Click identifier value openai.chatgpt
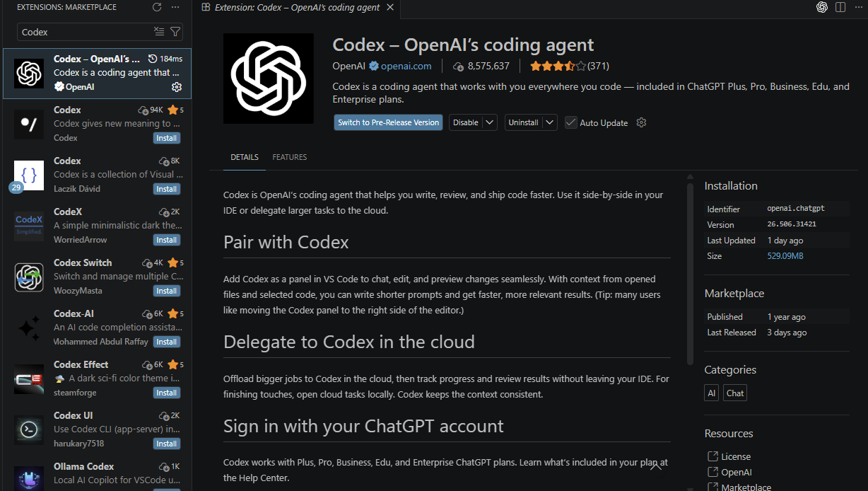This screenshot has height=491, width=868. coord(796,209)
